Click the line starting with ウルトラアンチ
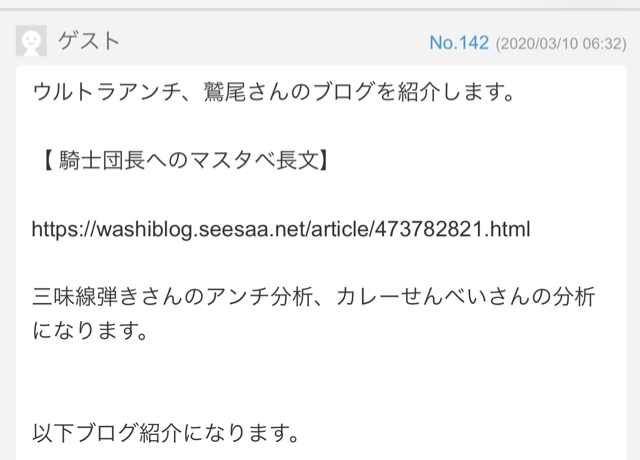This screenshot has width=640, height=460. (273, 91)
